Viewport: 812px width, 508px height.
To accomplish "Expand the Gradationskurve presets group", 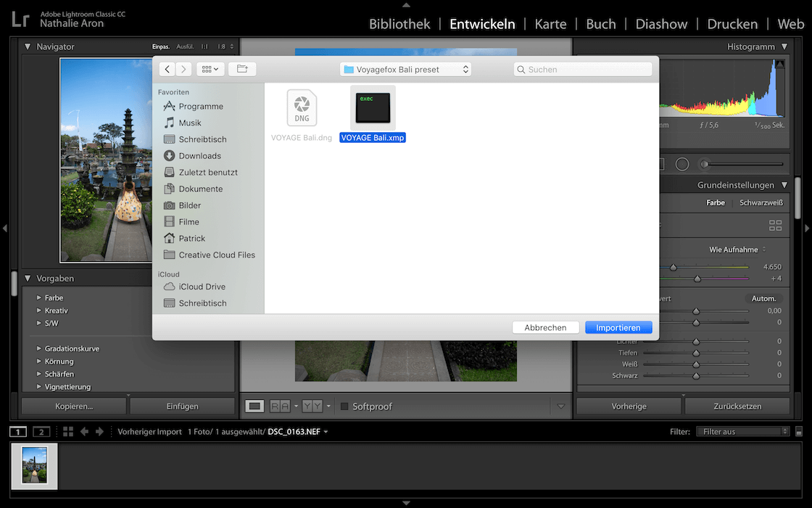I will tap(39, 348).
